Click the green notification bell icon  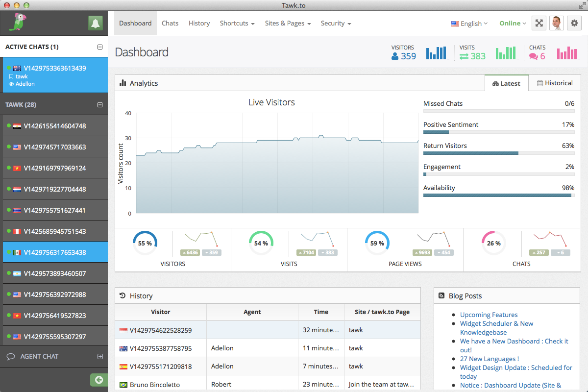(x=96, y=23)
